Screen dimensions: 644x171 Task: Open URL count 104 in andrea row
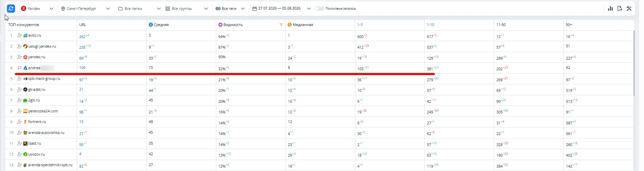click(x=82, y=68)
